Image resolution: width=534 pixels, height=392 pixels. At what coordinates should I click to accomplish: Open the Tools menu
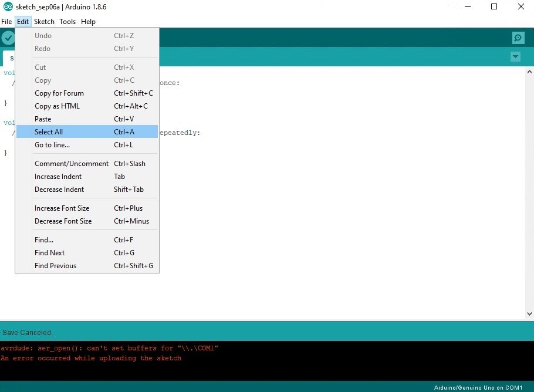(x=67, y=21)
